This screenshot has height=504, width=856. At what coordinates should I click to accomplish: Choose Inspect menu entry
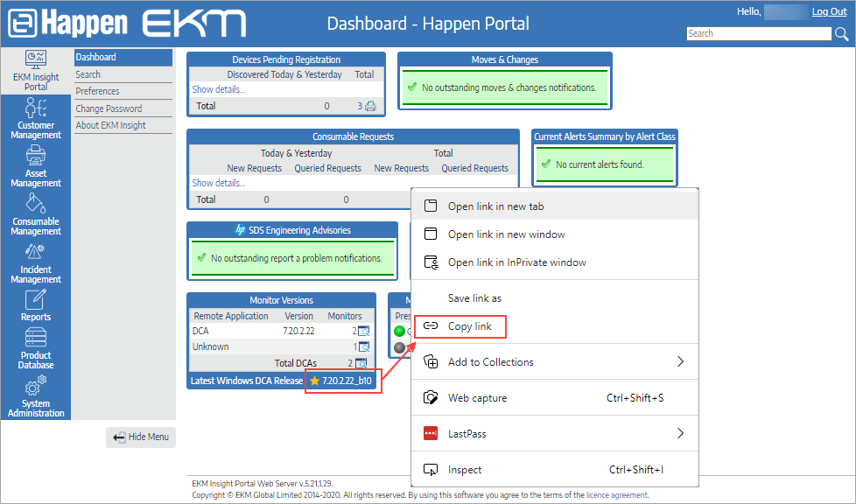555,470
